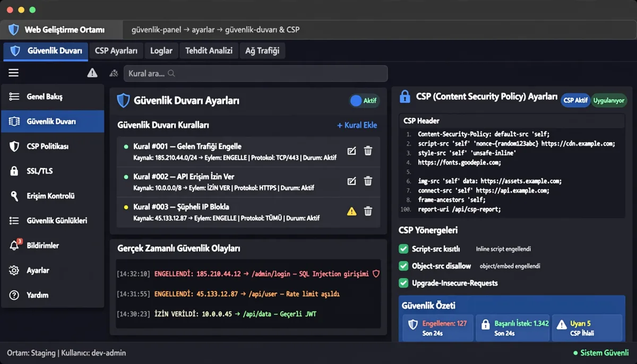Click the icon left of search field
This screenshot has width=637, height=364.
114,73
